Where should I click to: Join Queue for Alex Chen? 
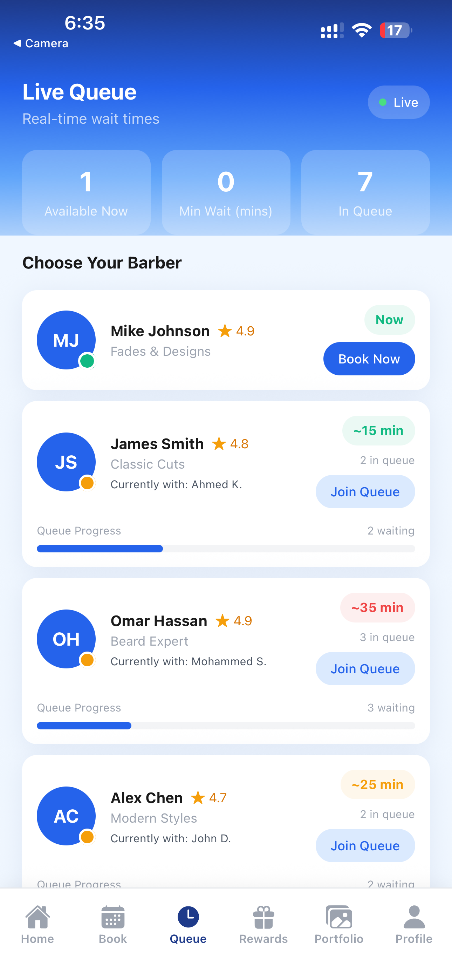[x=365, y=845]
